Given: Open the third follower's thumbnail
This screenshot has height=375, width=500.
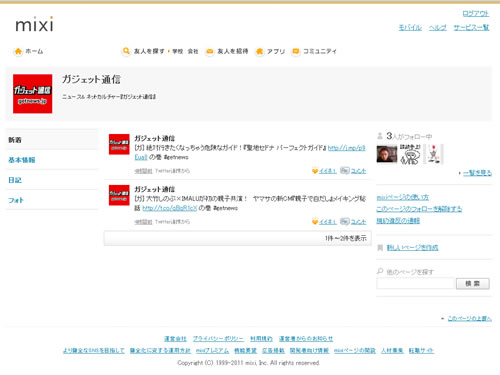Looking at the screenshot, I should [x=433, y=154].
